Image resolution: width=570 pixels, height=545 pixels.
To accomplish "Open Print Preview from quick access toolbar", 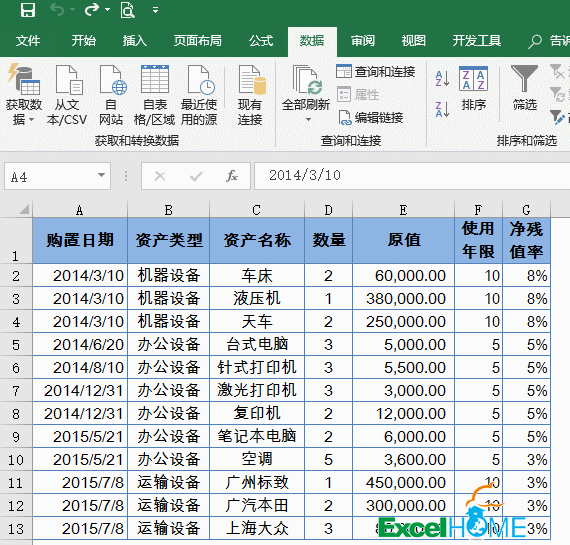I will pyautogui.click(x=127, y=10).
